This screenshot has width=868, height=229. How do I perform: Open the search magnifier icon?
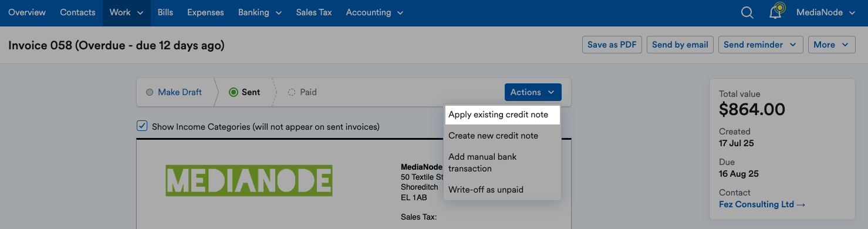pyautogui.click(x=747, y=12)
